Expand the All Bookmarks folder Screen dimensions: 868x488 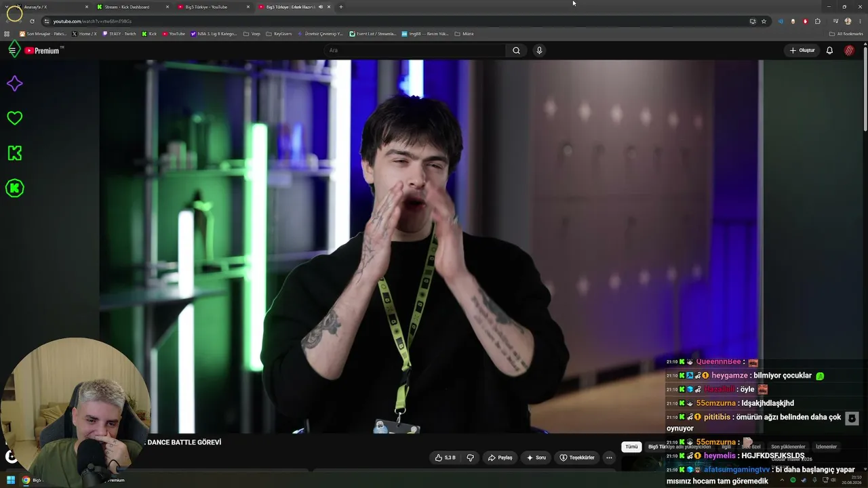click(x=846, y=34)
